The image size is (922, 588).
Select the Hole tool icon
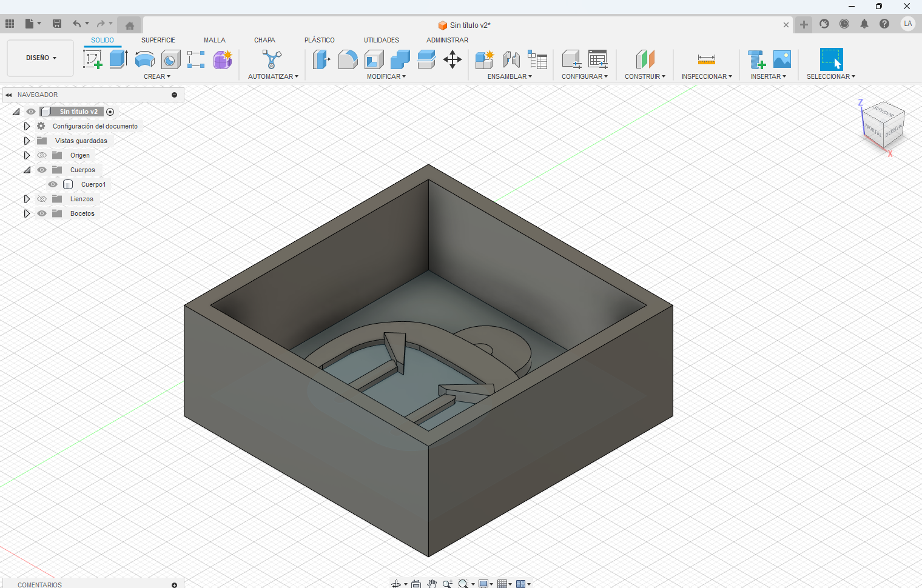pos(171,59)
